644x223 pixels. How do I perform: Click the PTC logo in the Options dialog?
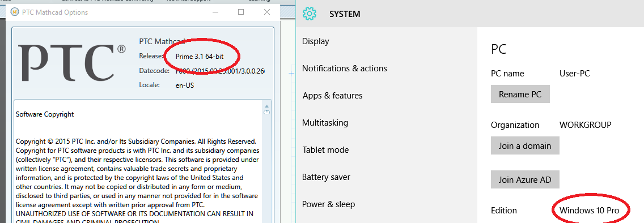[72, 62]
